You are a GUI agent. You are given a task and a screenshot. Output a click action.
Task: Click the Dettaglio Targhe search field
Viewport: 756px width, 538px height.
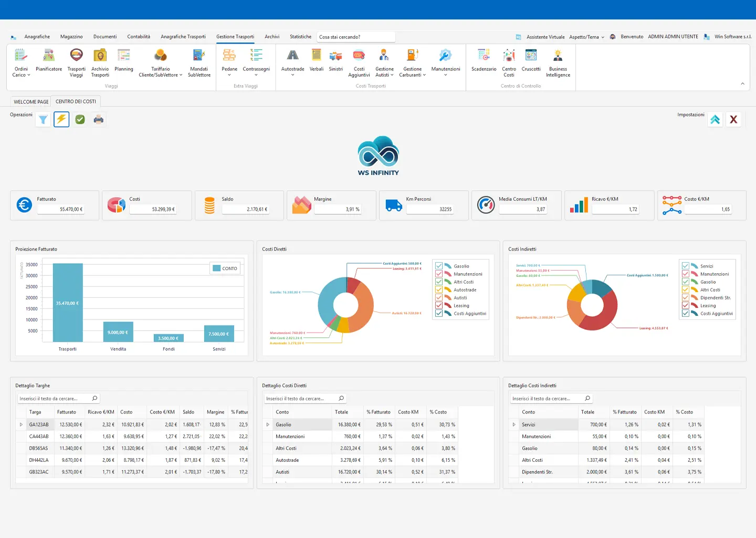[x=55, y=399]
